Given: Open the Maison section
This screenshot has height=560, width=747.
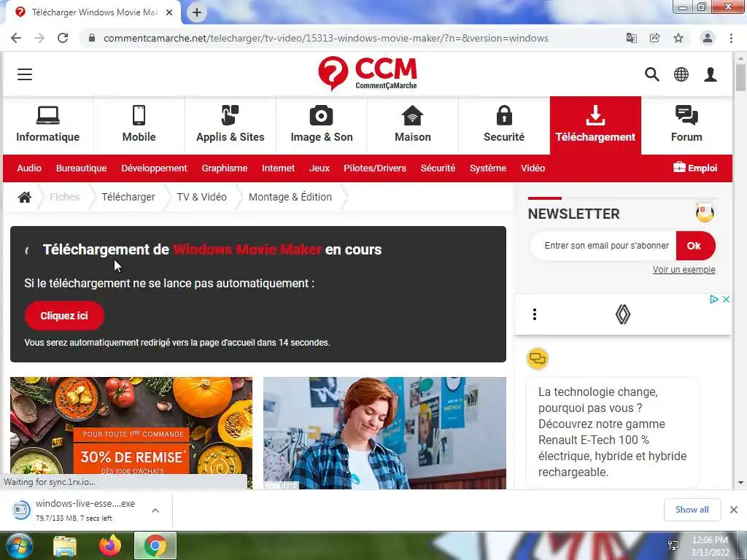Looking at the screenshot, I should [x=413, y=125].
